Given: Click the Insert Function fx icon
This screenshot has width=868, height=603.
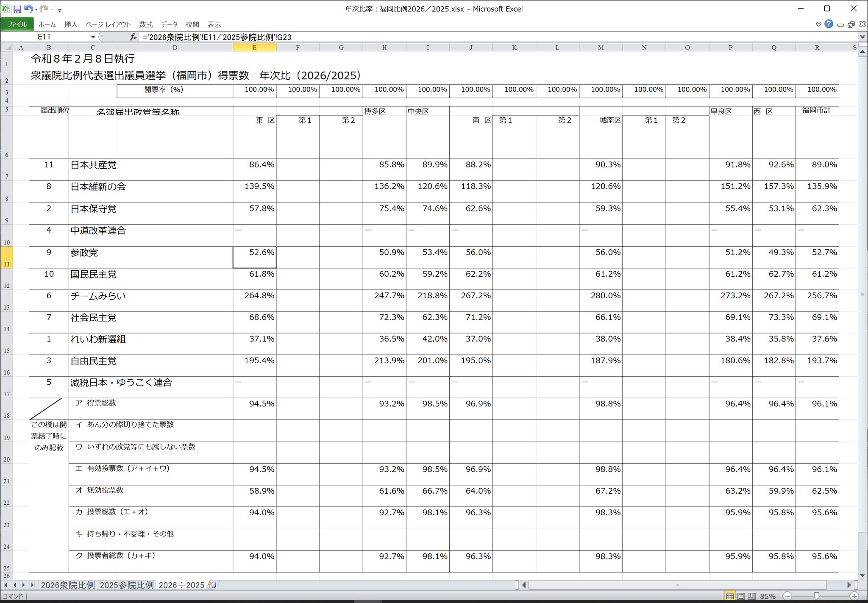Looking at the screenshot, I should tap(133, 37).
